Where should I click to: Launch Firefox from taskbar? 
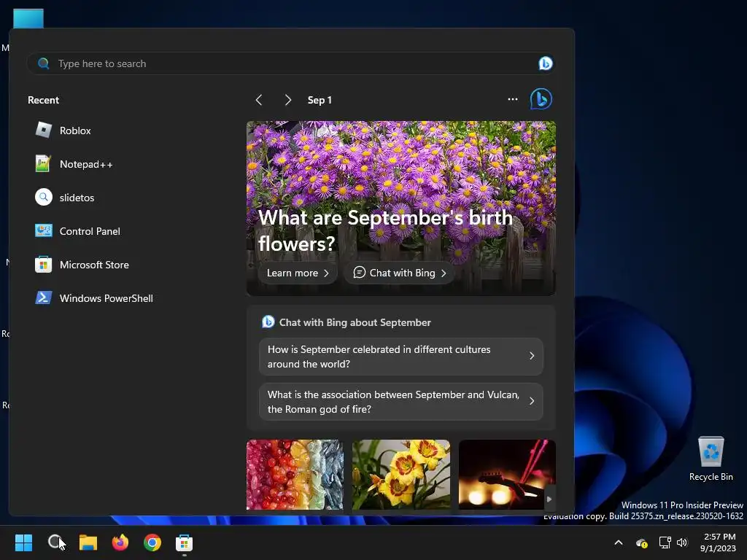pos(120,542)
